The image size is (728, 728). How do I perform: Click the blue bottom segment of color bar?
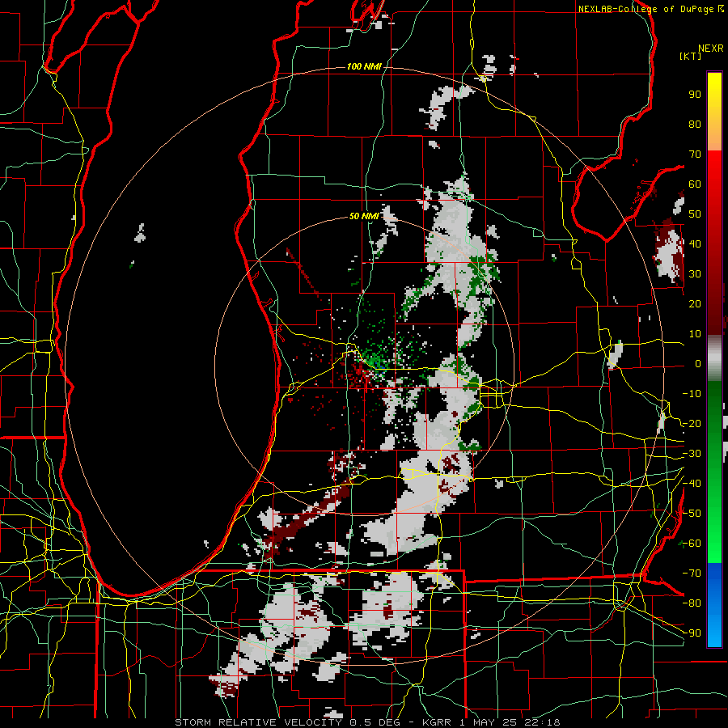click(x=714, y=605)
